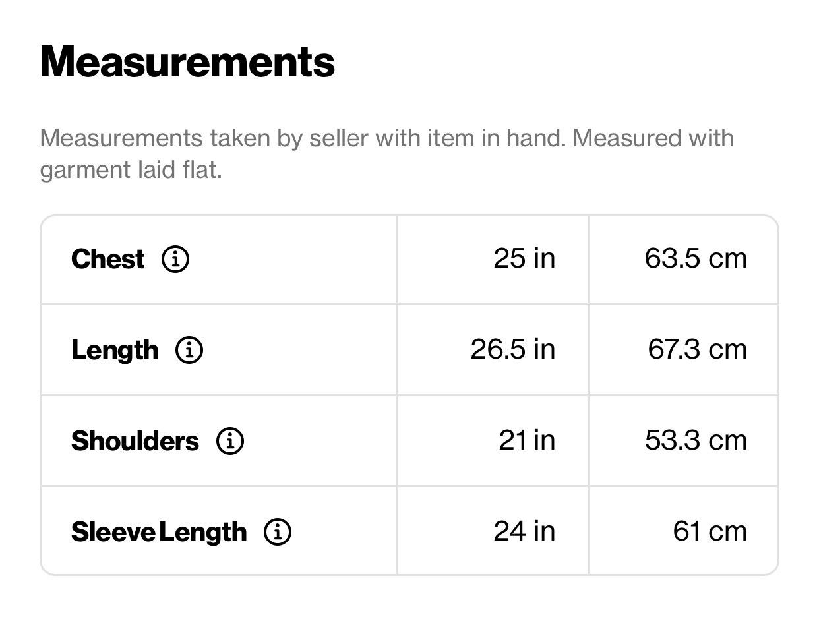Image resolution: width=819 pixels, height=644 pixels.
Task: Click the 63.5 cm chest value
Action: pos(696,258)
